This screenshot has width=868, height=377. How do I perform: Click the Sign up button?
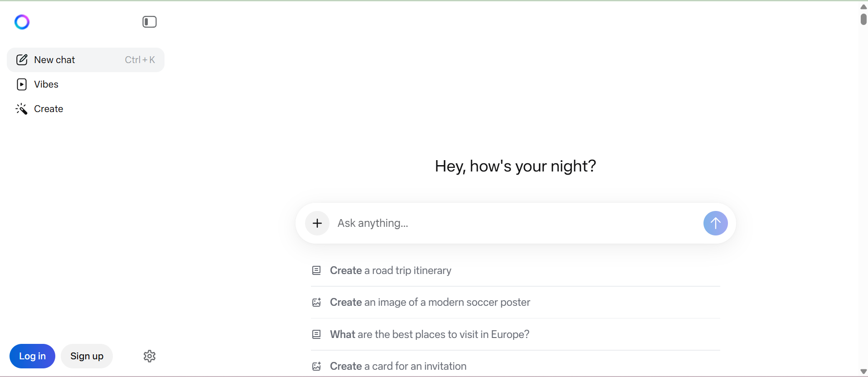[x=87, y=356]
